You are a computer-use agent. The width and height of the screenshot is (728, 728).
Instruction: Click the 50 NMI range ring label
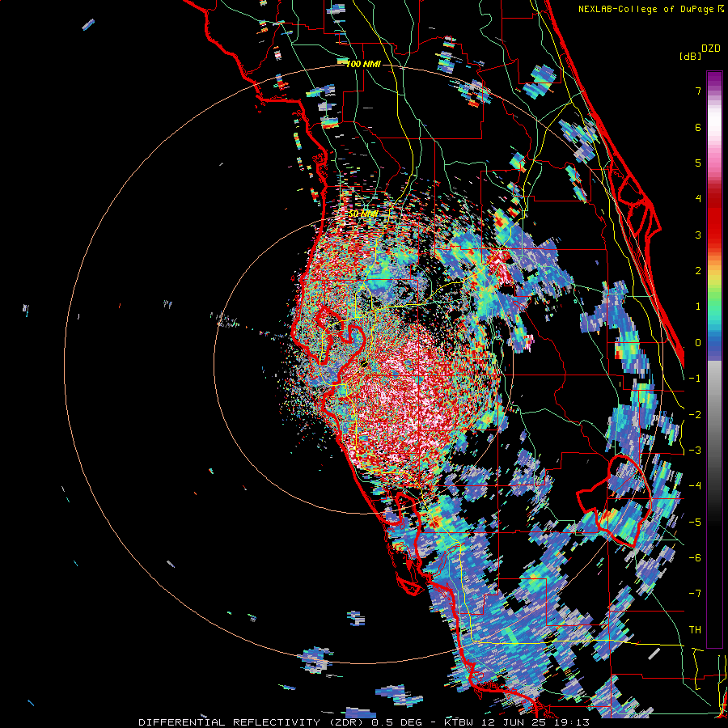[363, 214]
